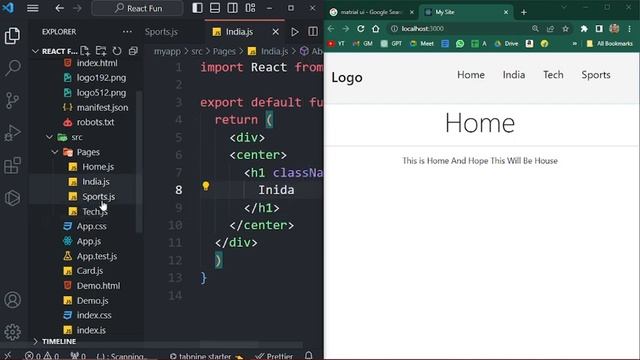This screenshot has width=640, height=360.
Task: Click New File icon in Explorer header
Action: (x=85, y=51)
